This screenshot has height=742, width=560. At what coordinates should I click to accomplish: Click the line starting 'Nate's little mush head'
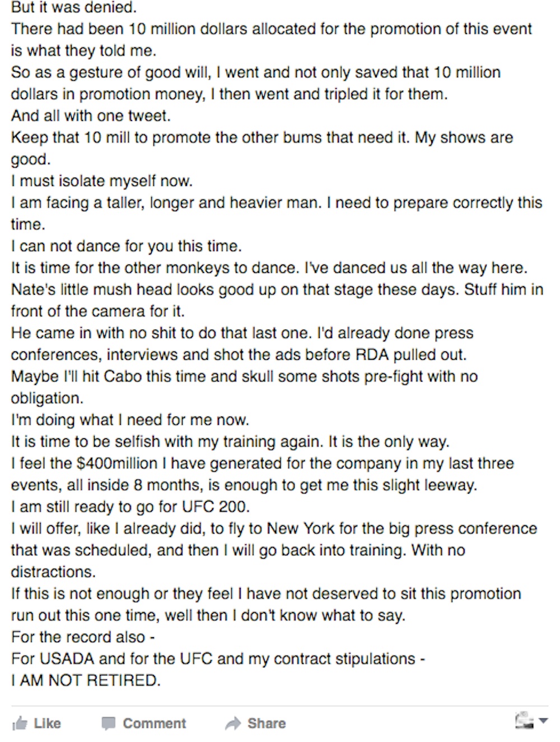(x=277, y=290)
